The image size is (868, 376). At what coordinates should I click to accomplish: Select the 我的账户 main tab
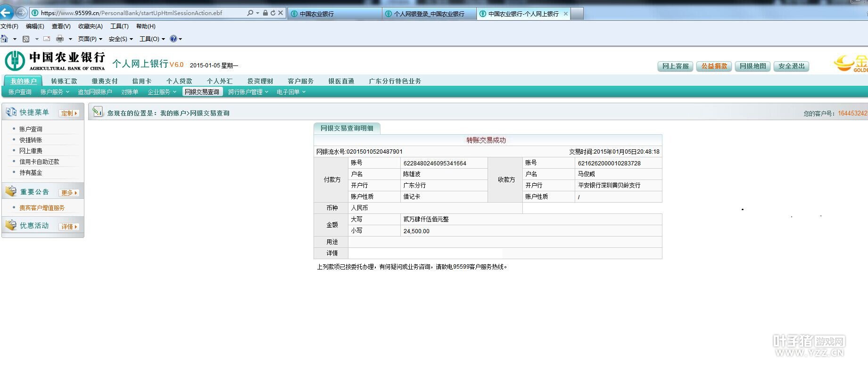(23, 81)
